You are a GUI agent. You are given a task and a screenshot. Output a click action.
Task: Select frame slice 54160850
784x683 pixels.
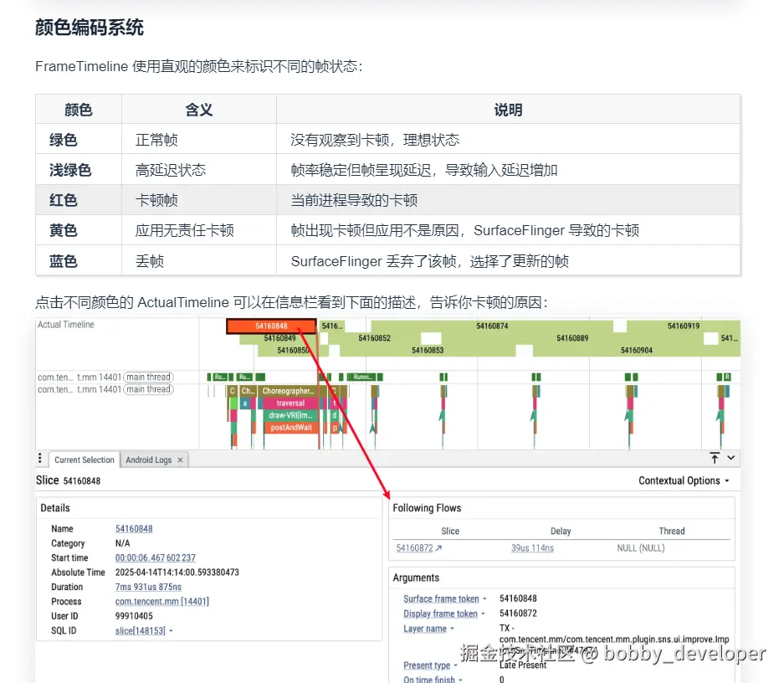coord(293,350)
